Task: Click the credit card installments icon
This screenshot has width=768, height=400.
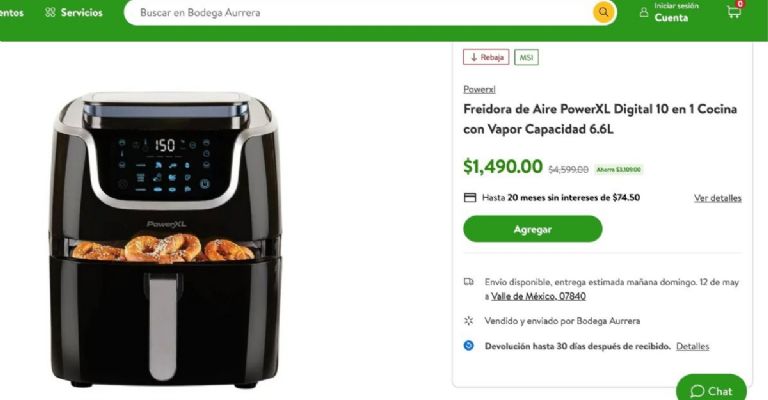Action: click(x=470, y=197)
